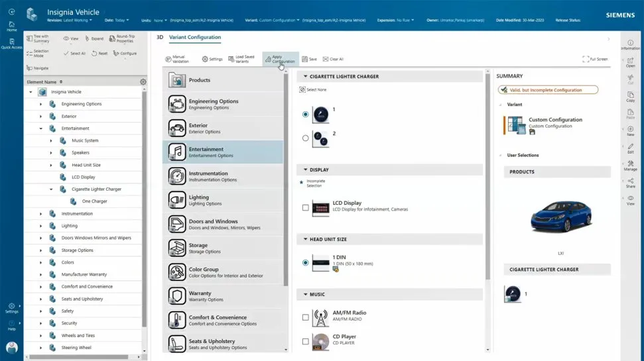Click the Share icon in right sidebar
The image size is (644, 361).
click(630, 183)
